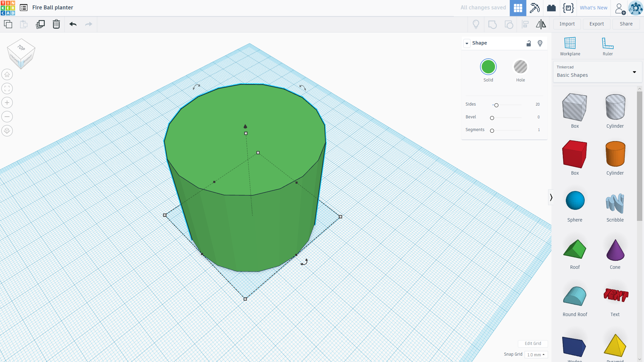The height and width of the screenshot is (362, 644).
Task: Toggle the shape lock
Action: tap(529, 43)
